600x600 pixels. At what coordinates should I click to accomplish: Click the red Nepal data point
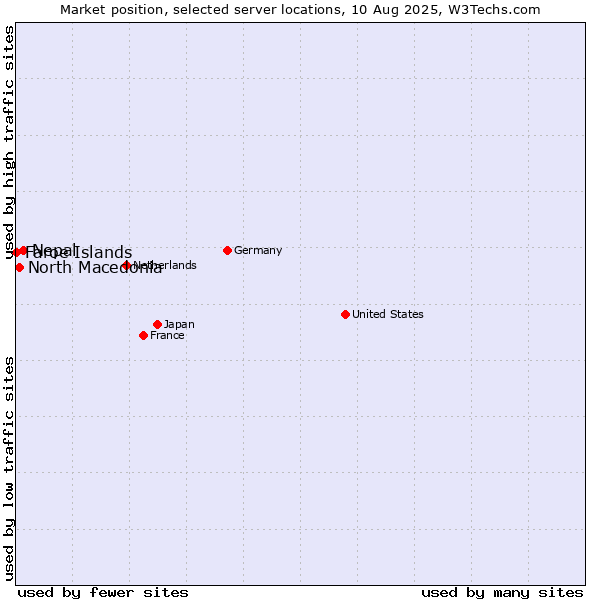tap(23, 251)
